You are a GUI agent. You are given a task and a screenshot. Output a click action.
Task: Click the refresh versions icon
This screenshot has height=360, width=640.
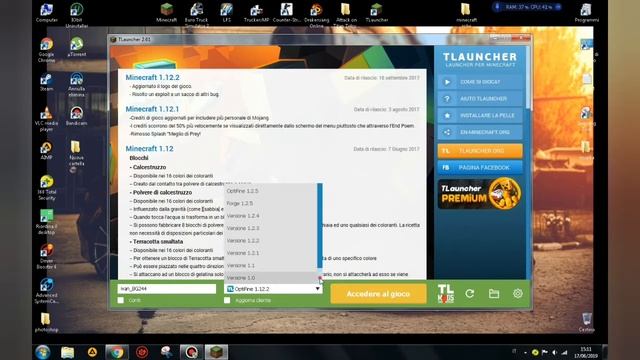[469, 293]
